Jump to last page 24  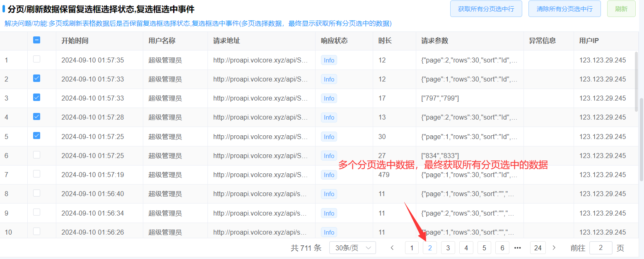click(538, 248)
